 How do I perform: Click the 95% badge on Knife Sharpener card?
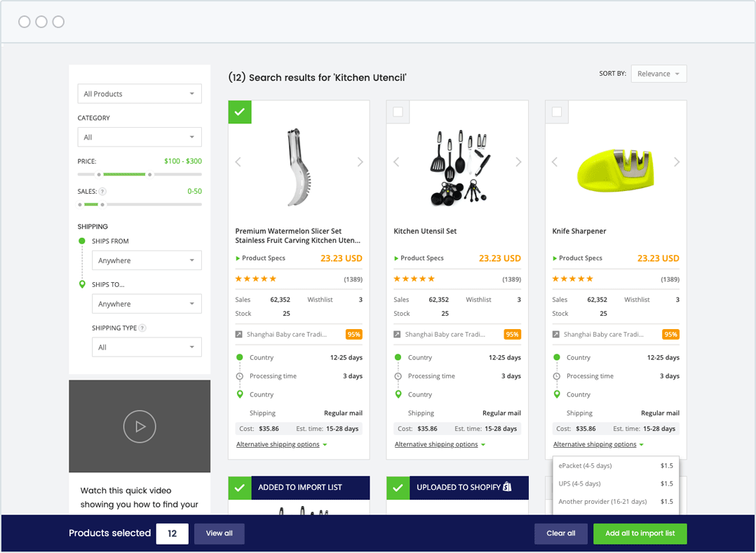coord(670,335)
